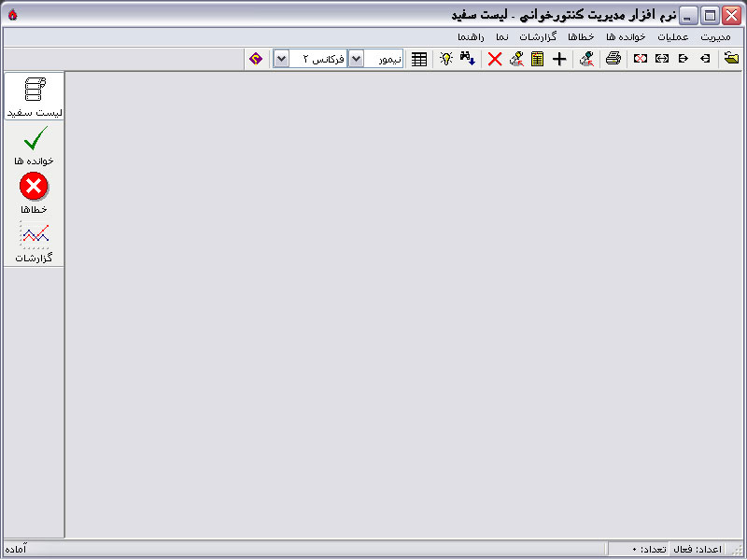Image resolution: width=747 pixels, height=560 pixels.
Task: Open the عملیات menu
Action: pos(672,36)
